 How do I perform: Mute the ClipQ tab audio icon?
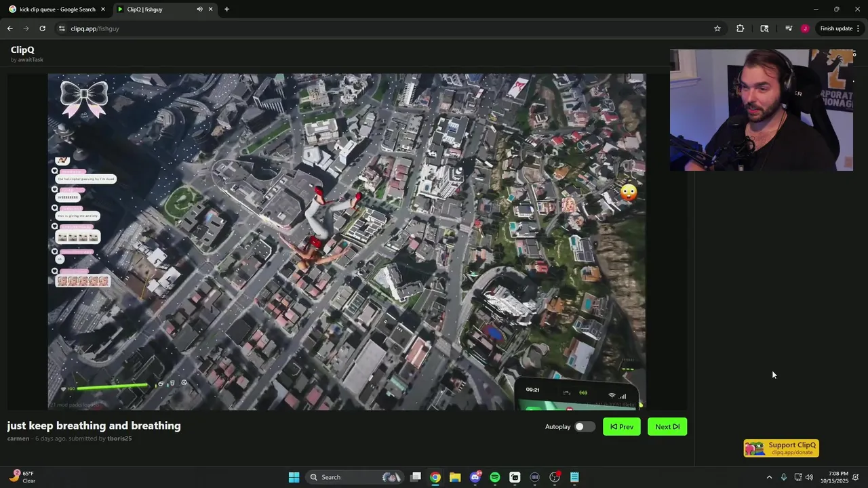[199, 9]
